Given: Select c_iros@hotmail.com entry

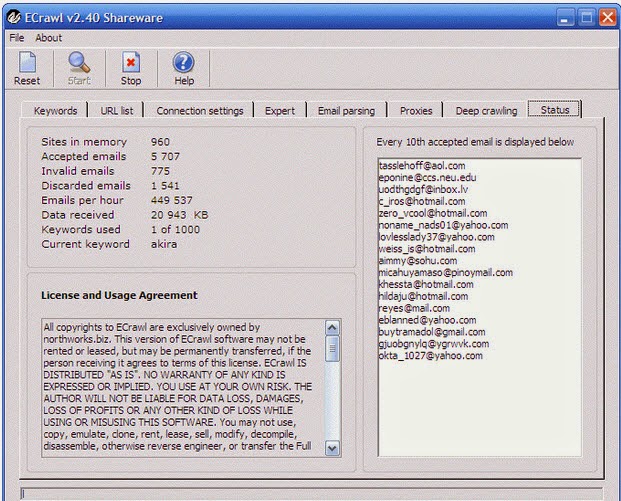Looking at the screenshot, I should (422, 201).
